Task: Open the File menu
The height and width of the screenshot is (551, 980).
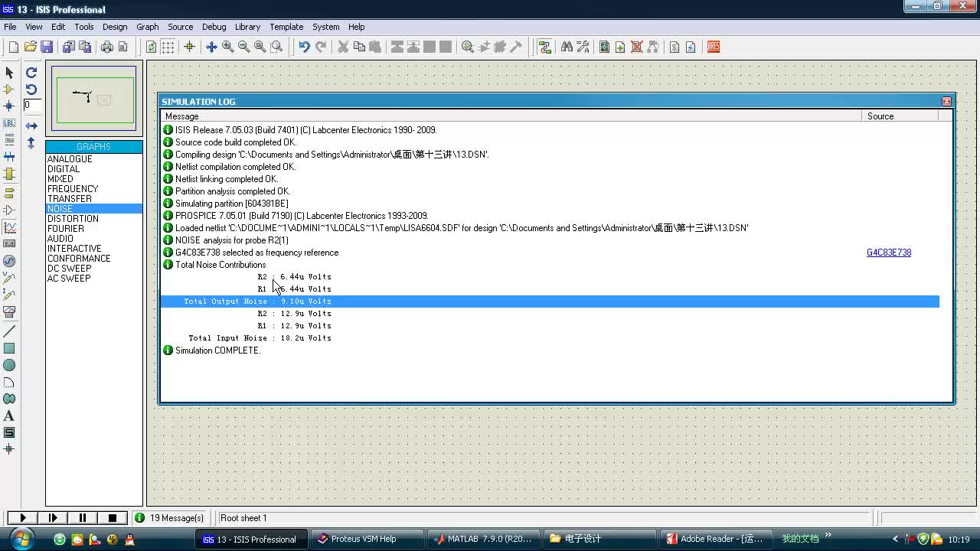Action: coord(10,27)
